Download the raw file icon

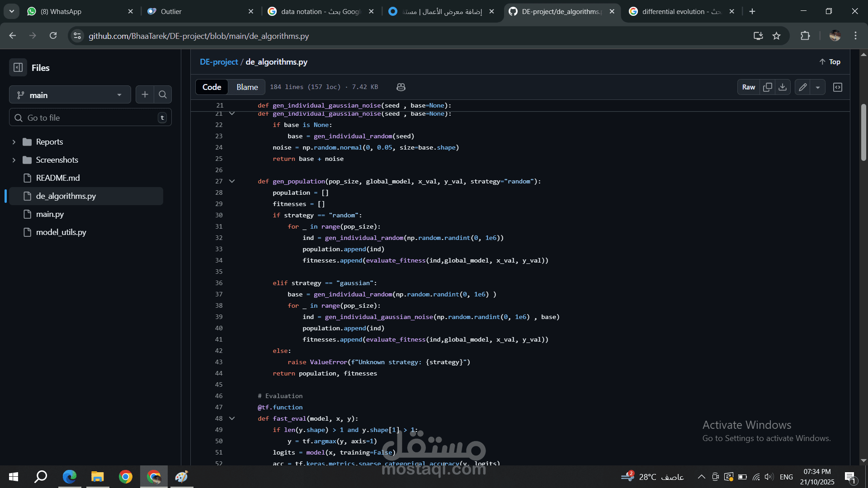coord(783,87)
